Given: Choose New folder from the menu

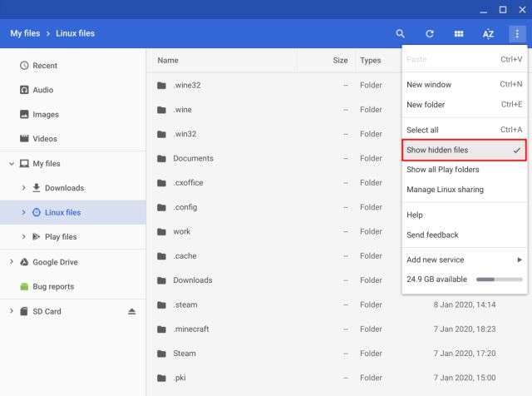Looking at the screenshot, I should tap(464, 105).
